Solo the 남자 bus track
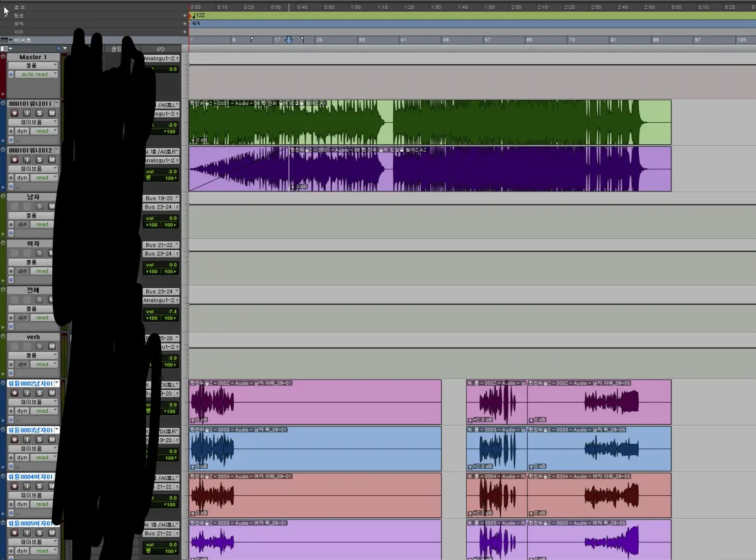Screen dimensions: 756x560 pos(39,206)
